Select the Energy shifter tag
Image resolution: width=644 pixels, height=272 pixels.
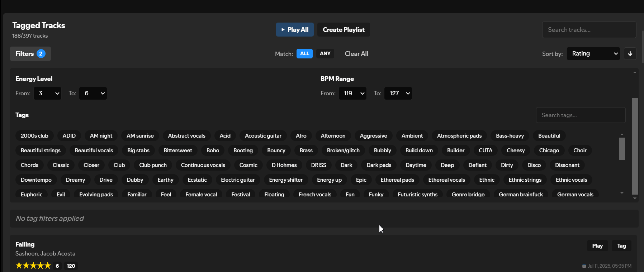[x=286, y=180]
